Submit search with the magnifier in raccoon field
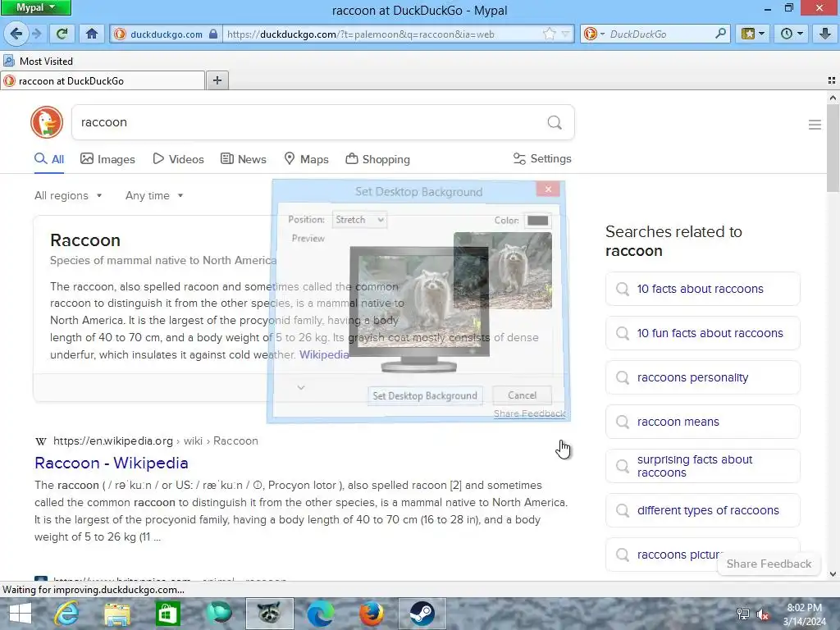This screenshot has height=630, width=840. [555, 123]
